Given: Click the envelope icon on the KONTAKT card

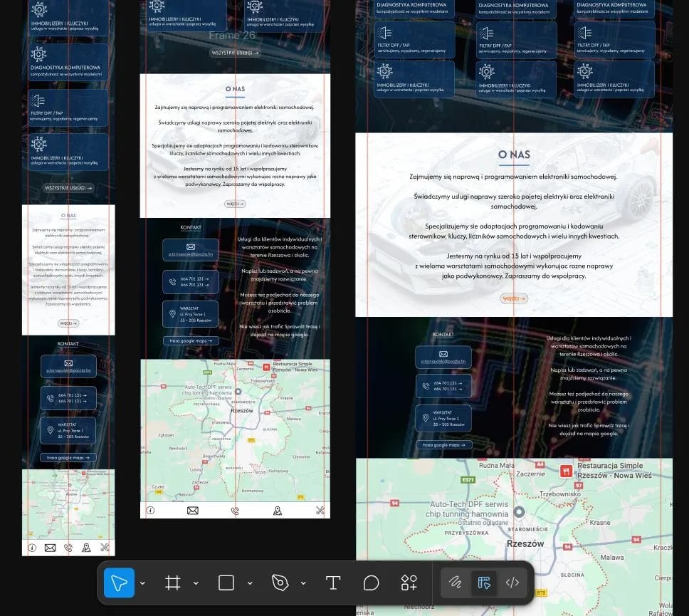Looking at the screenshot, I should coord(191,249).
